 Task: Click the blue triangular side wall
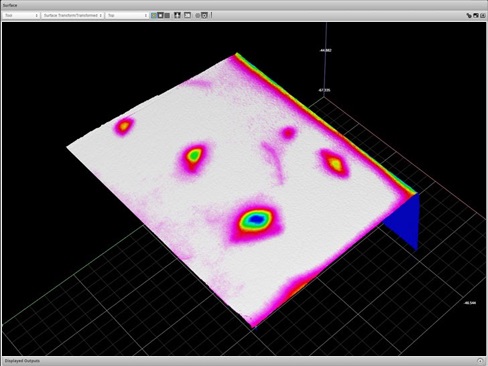(x=404, y=221)
